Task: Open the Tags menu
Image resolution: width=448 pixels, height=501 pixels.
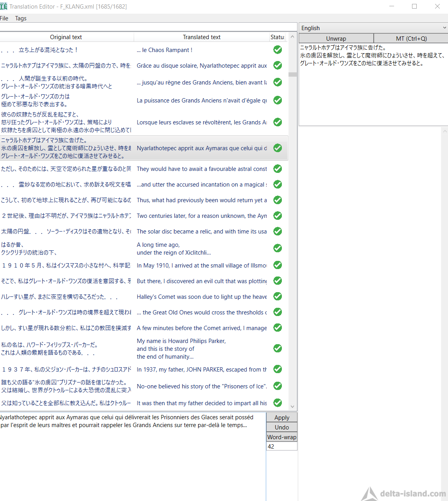Action: [x=21, y=18]
